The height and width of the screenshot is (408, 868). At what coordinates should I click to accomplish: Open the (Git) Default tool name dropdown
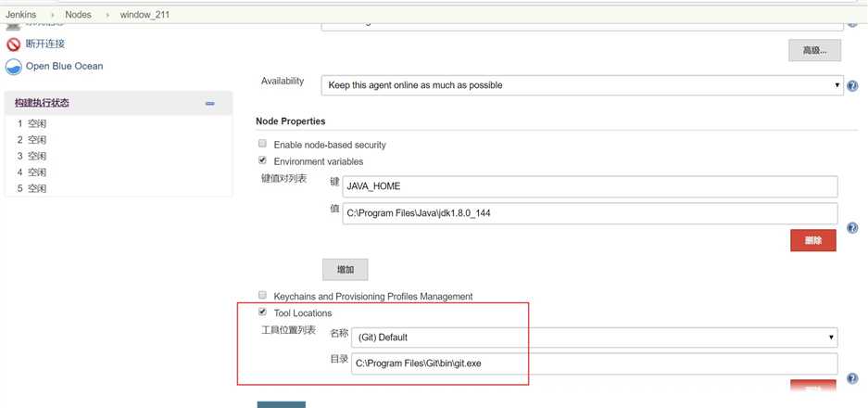594,338
